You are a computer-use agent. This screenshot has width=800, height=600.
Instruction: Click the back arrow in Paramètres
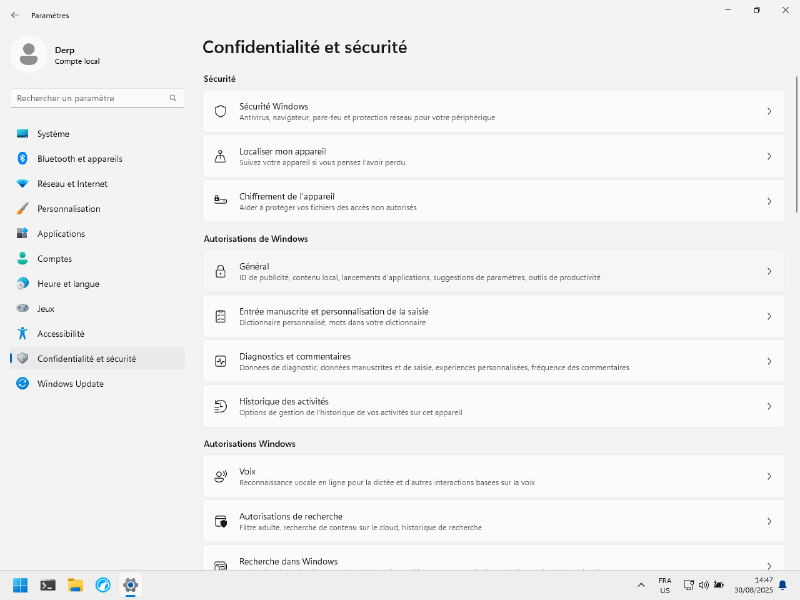(13, 15)
